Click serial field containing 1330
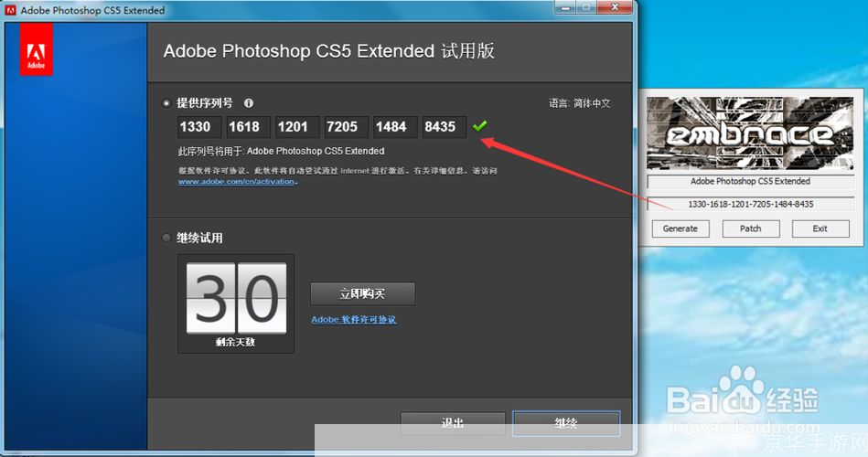The width and height of the screenshot is (868, 457). pos(199,127)
